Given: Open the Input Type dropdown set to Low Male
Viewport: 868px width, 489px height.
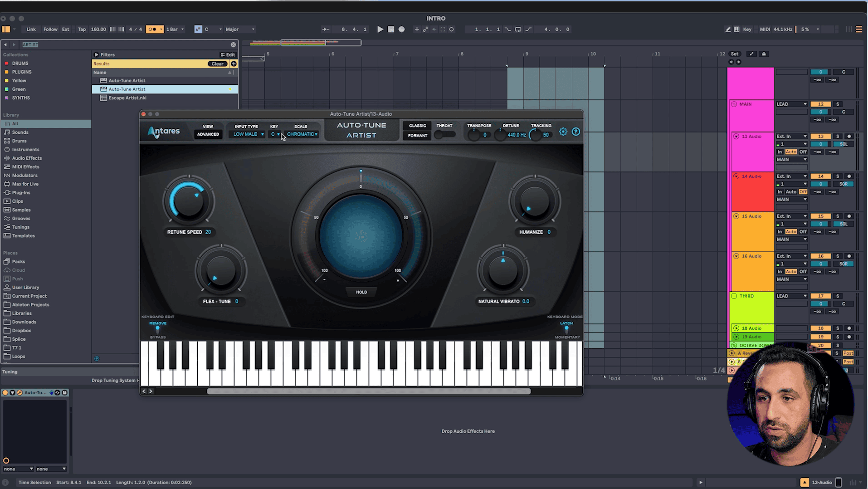Looking at the screenshot, I should pyautogui.click(x=246, y=134).
